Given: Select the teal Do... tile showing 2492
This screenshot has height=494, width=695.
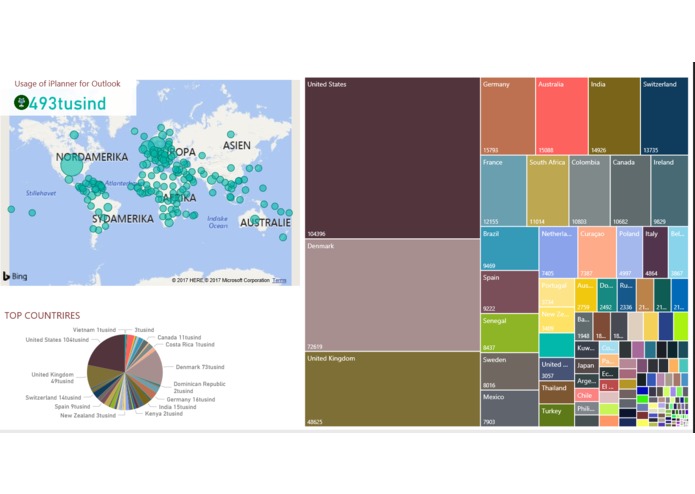Looking at the screenshot, I should pyautogui.click(x=606, y=295).
